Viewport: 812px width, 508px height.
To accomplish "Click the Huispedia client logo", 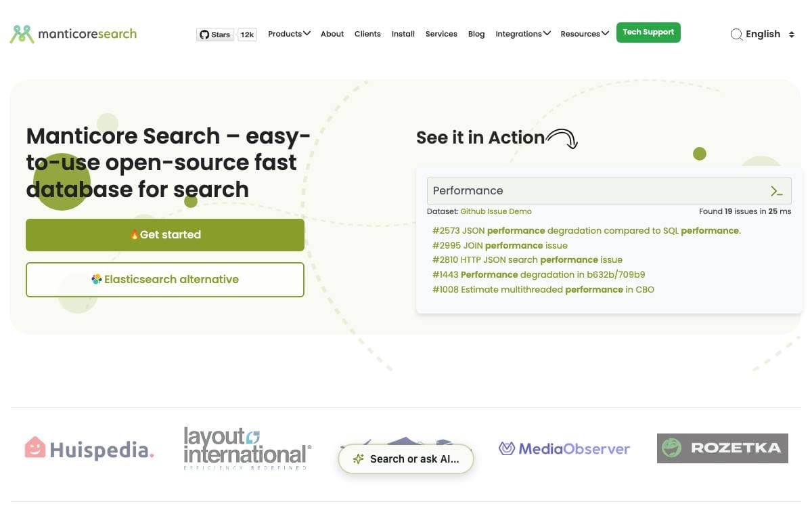I will coord(89,448).
